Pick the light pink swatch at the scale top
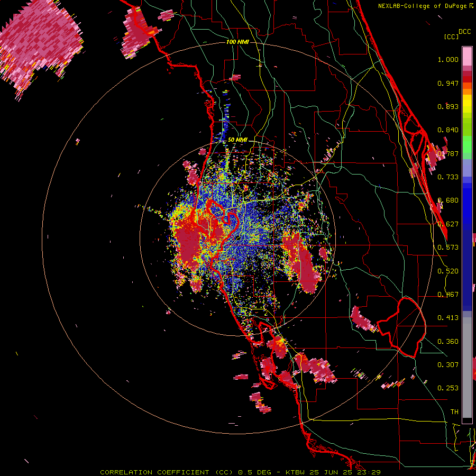476x476 pixels. pyautogui.click(x=467, y=56)
